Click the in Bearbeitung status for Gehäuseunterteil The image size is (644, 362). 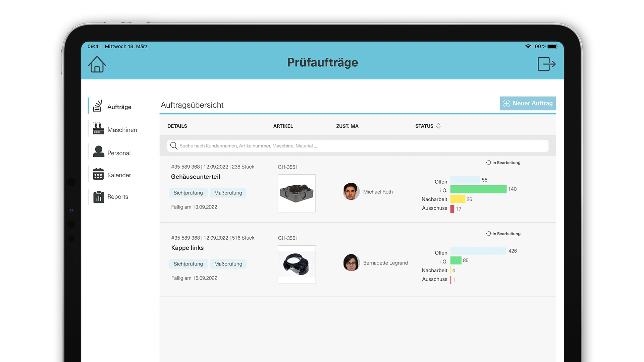[x=503, y=163]
